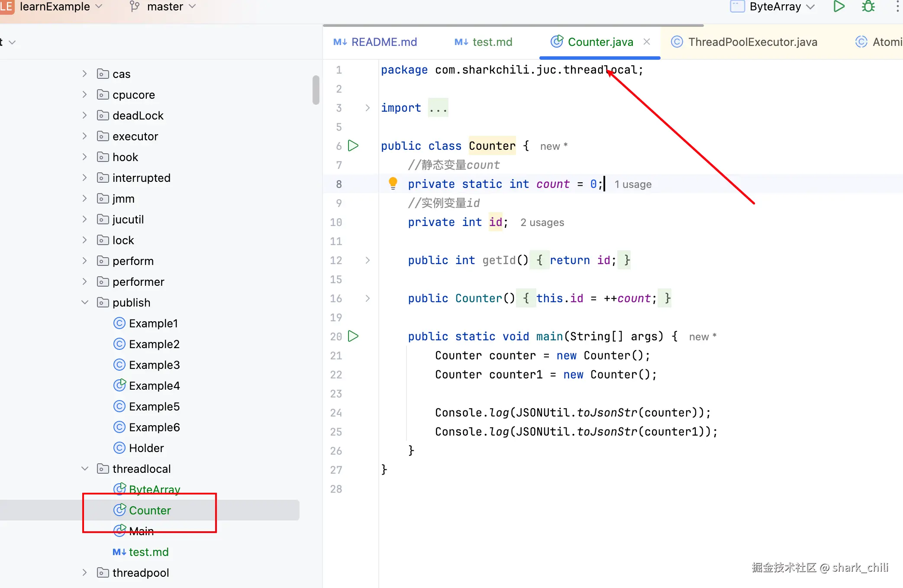Click the Run button in top toolbar
Viewport: 903px width, 588px height.
[x=838, y=6]
